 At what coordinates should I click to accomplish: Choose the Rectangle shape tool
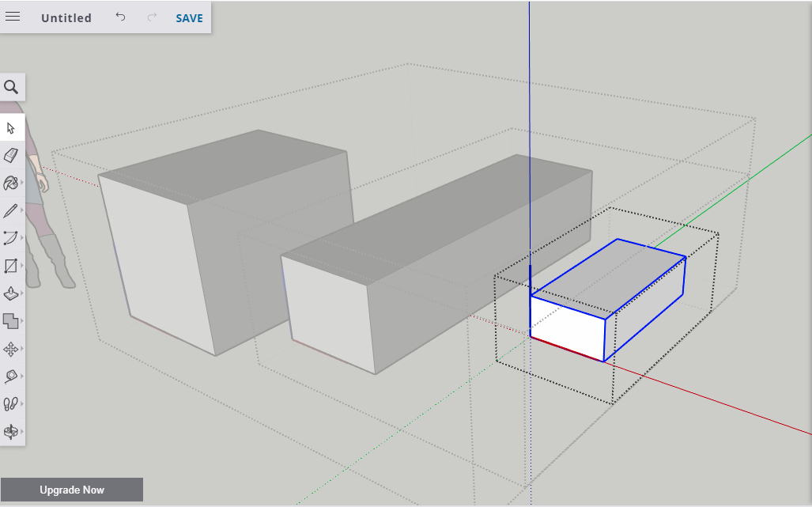pyautogui.click(x=9, y=266)
